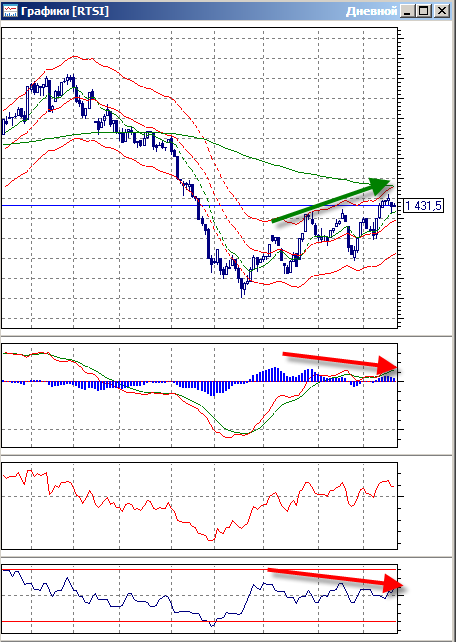Click the 1 431,5 price label
The height and width of the screenshot is (642, 456).
[423, 206]
